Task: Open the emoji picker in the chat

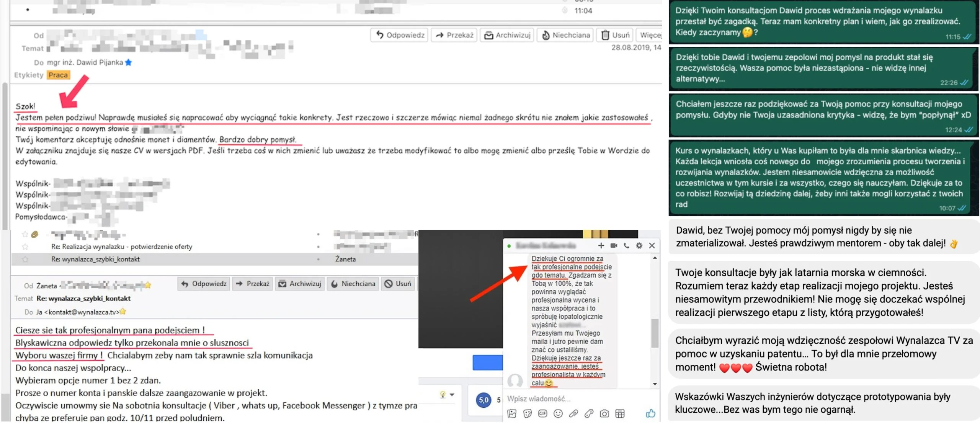Action: point(558,413)
